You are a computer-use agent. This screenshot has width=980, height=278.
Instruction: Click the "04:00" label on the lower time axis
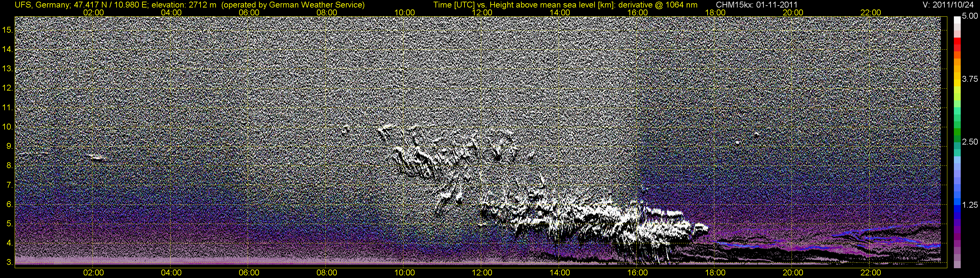(171, 273)
